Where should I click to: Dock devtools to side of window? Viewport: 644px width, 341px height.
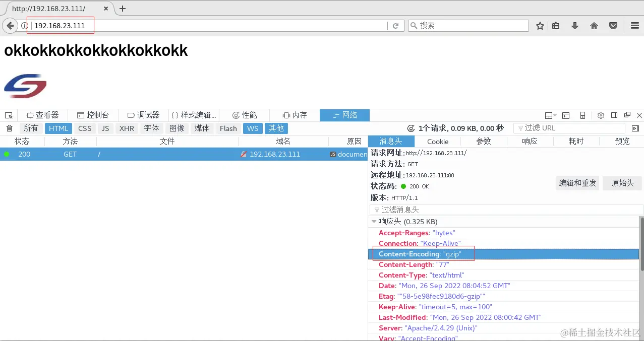pyautogui.click(x=614, y=115)
